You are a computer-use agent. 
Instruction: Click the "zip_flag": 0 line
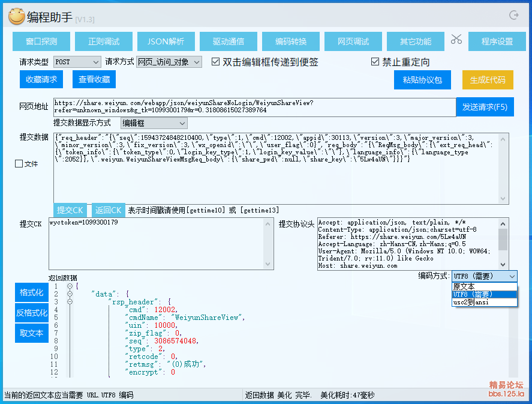153,333
